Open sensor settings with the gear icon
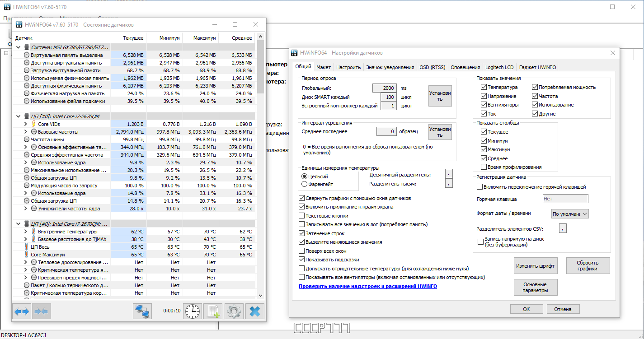Viewport: 644px width, 339px height. (x=234, y=311)
